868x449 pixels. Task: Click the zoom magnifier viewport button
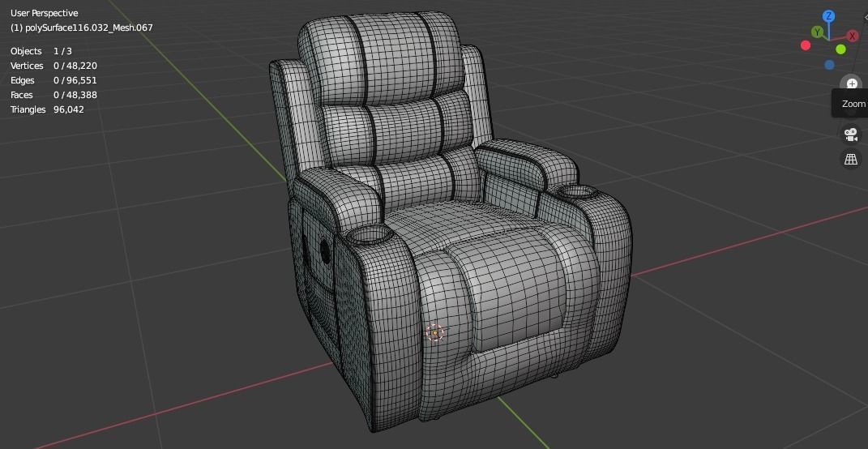click(x=852, y=84)
